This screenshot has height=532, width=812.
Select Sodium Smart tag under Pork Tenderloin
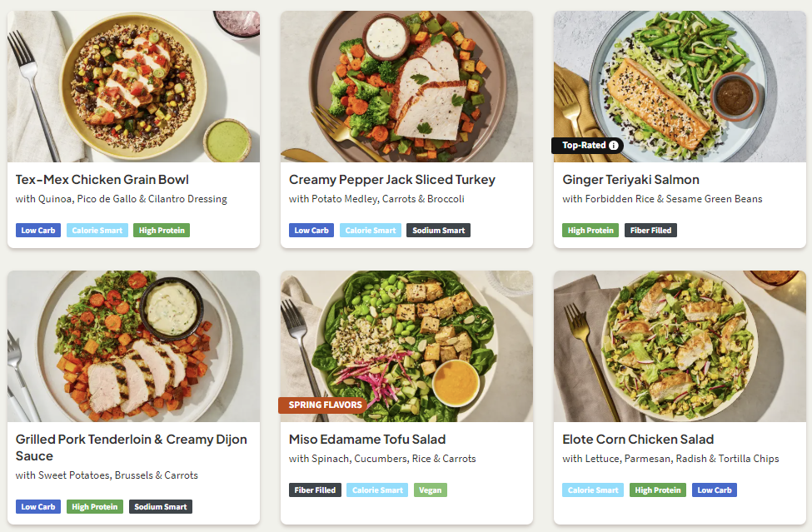pos(161,507)
